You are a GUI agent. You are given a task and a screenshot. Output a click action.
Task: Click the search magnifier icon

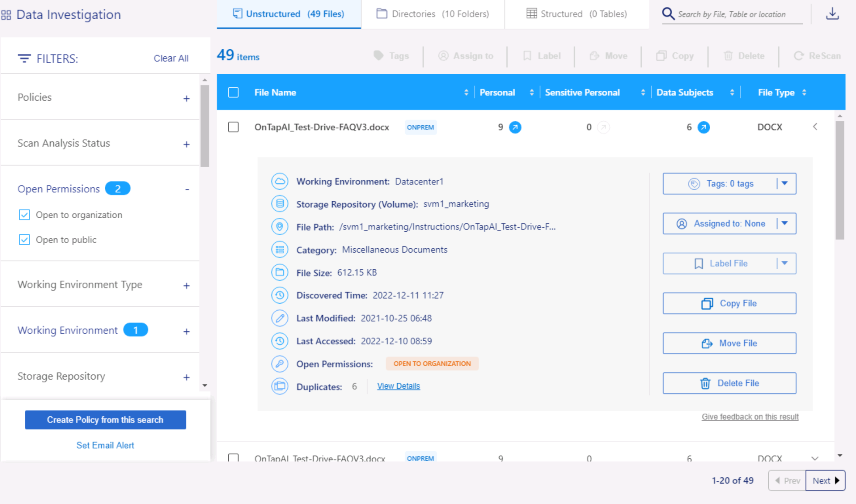[x=668, y=14]
